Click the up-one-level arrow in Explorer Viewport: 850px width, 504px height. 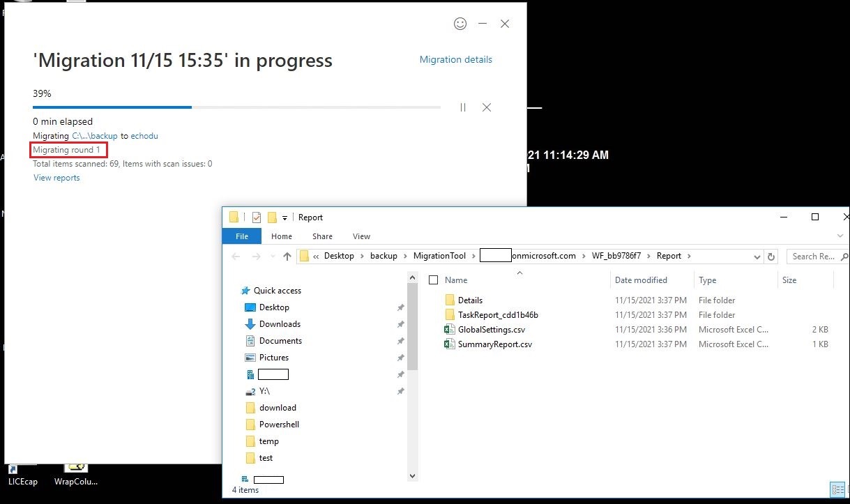click(287, 256)
